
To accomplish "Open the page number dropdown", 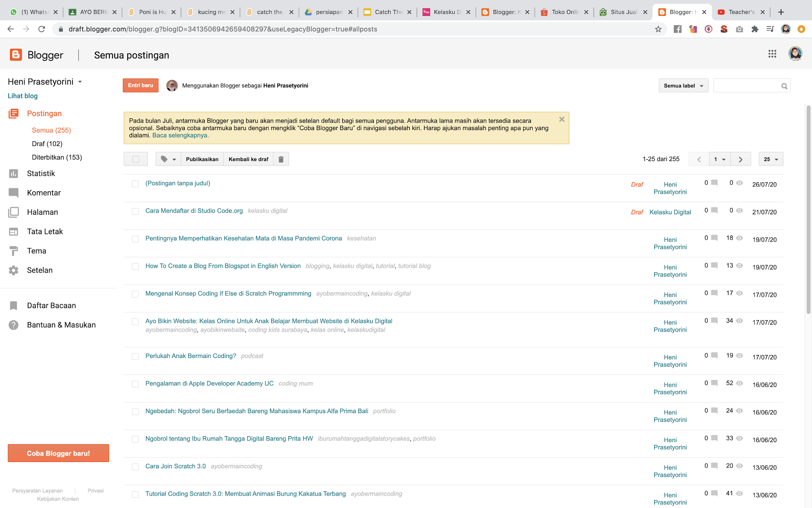I will click(720, 159).
